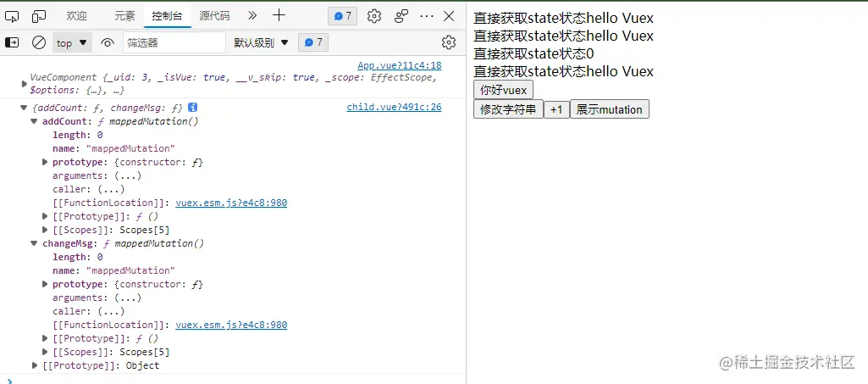The width and height of the screenshot is (868, 384).
Task: Open the addCount vuex.esm.js FunctionLocation link
Action: 231,203
